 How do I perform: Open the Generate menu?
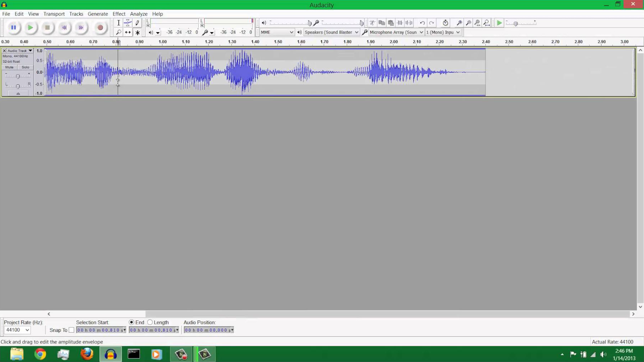tap(98, 14)
